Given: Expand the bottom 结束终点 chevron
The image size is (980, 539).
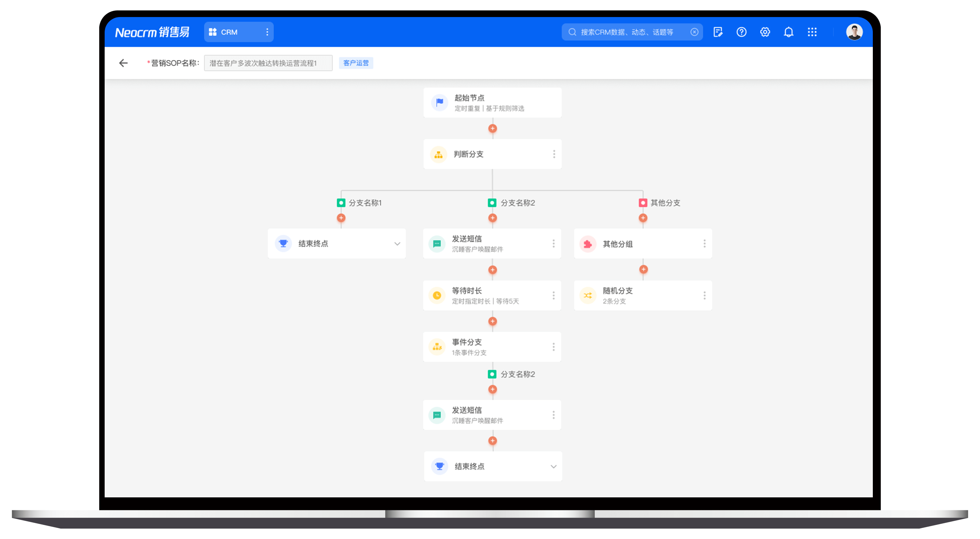Looking at the screenshot, I should [554, 467].
